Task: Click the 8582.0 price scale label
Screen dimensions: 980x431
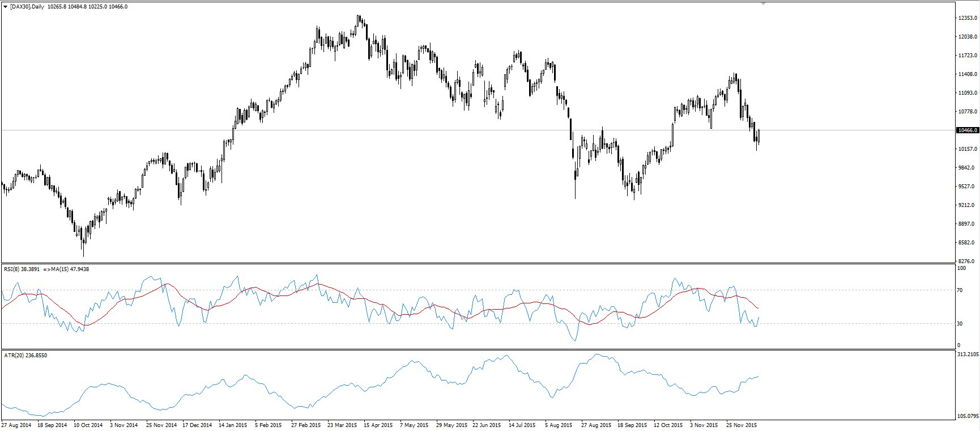Action: 966,243
